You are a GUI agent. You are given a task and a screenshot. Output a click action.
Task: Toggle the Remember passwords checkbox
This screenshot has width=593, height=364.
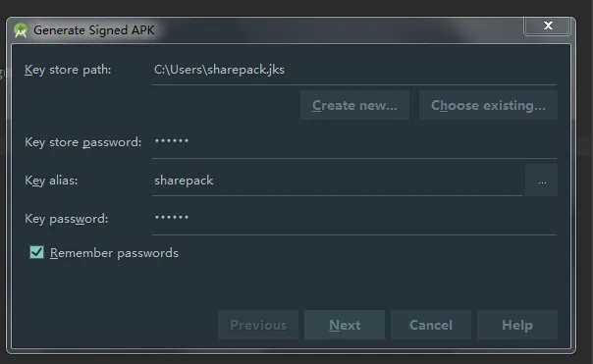36,252
